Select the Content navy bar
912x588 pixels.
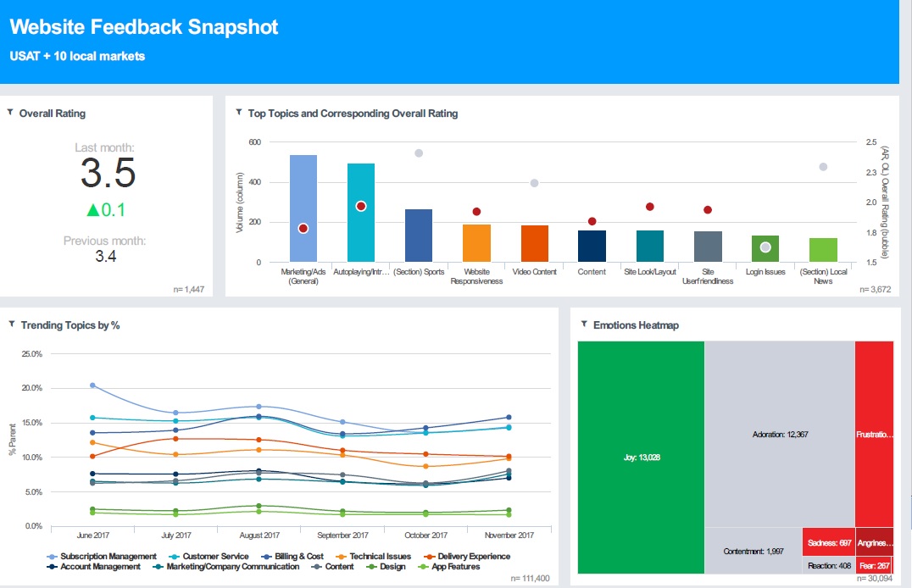(592, 246)
